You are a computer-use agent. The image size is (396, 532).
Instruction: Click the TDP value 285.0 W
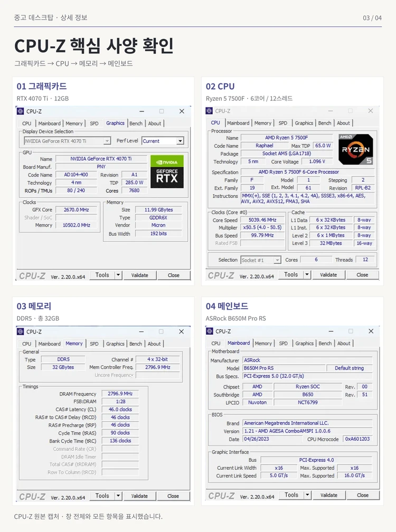(x=134, y=182)
